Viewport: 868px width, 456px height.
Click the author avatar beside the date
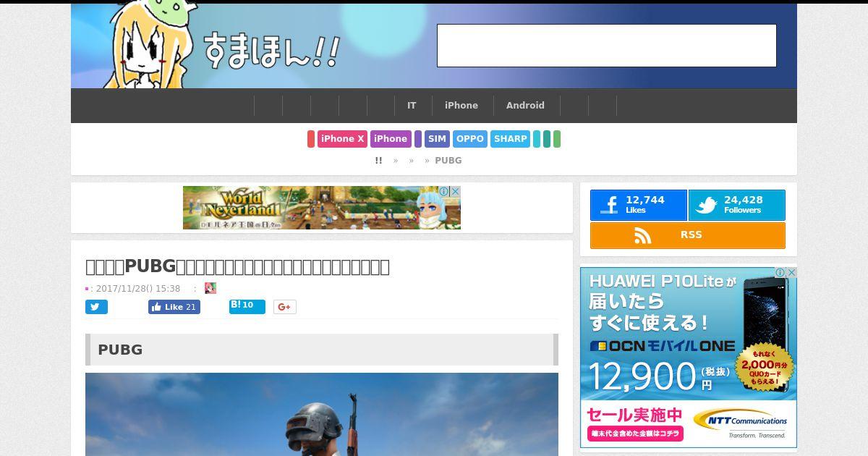[210, 288]
